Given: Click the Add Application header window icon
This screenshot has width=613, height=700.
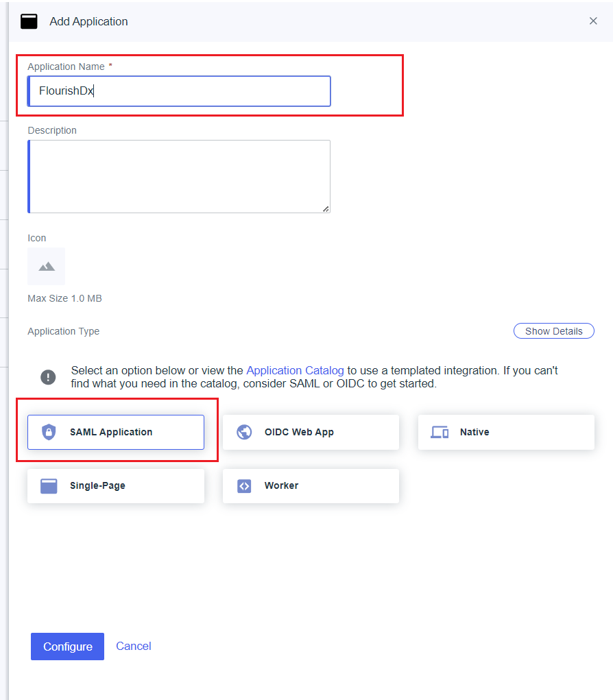Looking at the screenshot, I should tap(29, 21).
